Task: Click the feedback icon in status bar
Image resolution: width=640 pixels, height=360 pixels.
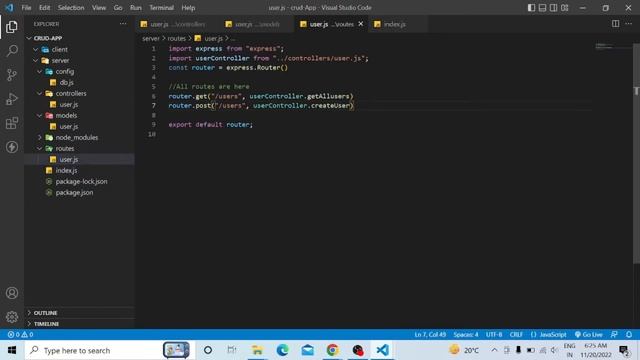Action: click(x=614, y=334)
